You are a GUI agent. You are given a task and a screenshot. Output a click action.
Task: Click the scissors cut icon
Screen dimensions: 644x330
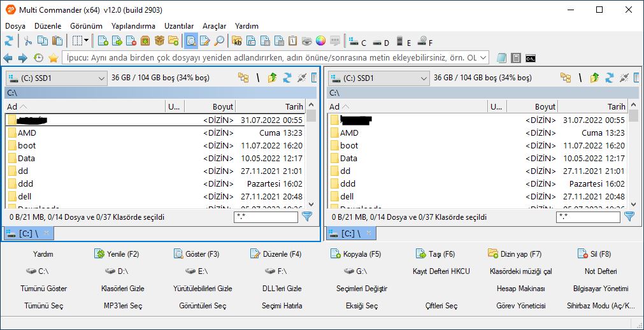click(27, 41)
